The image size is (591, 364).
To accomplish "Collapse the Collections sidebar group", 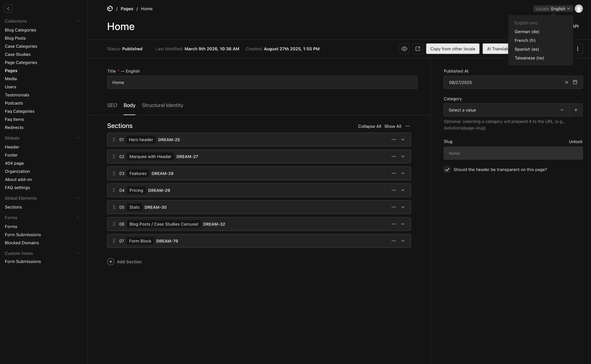I will click(77, 21).
